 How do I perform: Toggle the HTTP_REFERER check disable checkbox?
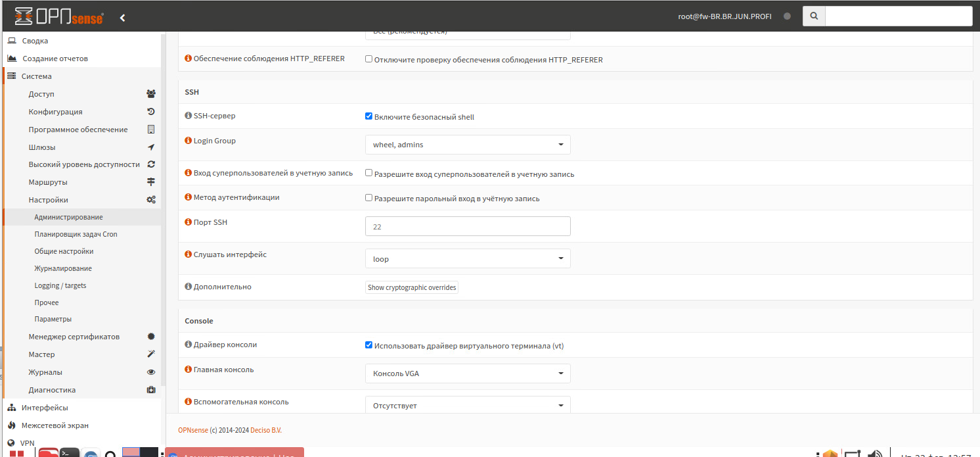368,59
